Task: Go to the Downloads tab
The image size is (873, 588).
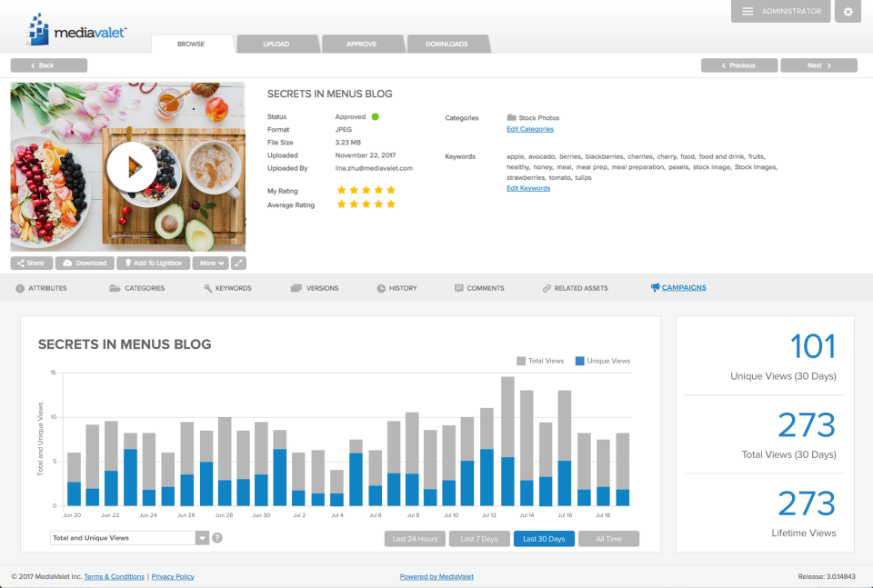Action: (x=447, y=44)
